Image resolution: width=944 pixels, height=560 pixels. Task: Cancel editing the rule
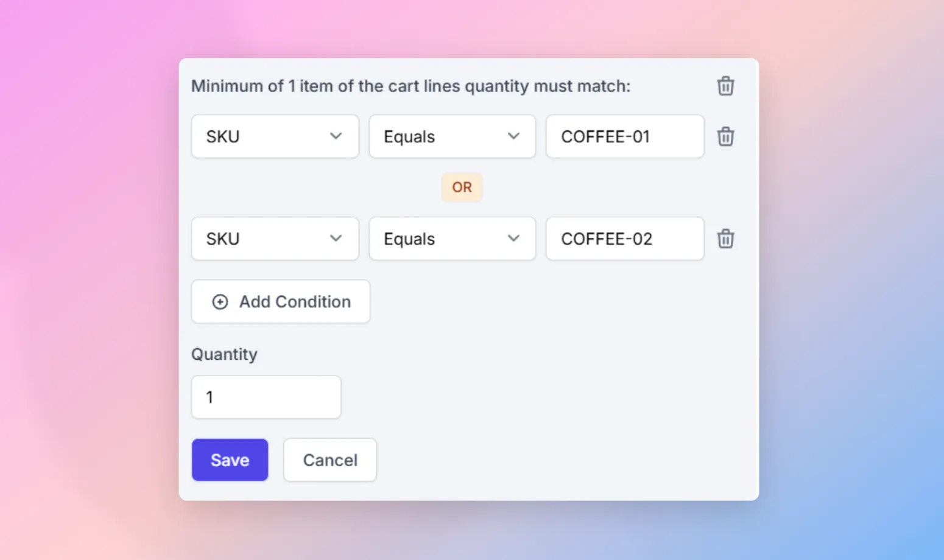coord(330,460)
